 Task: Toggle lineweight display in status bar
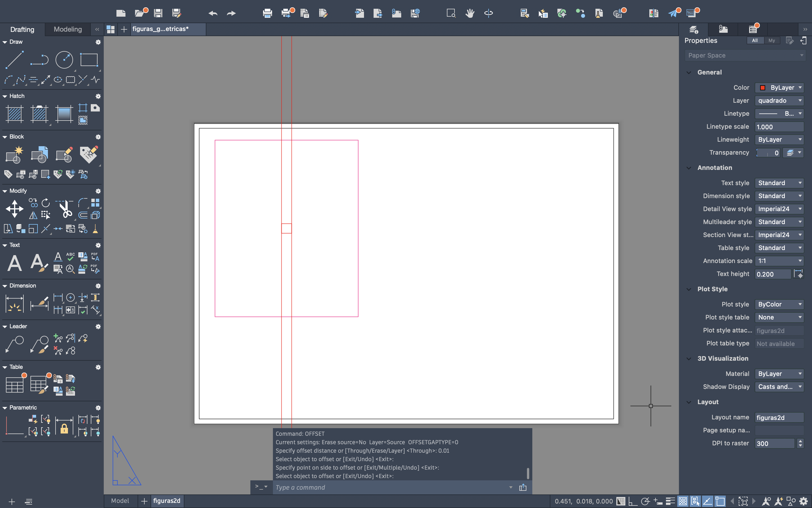pyautogui.click(x=670, y=501)
